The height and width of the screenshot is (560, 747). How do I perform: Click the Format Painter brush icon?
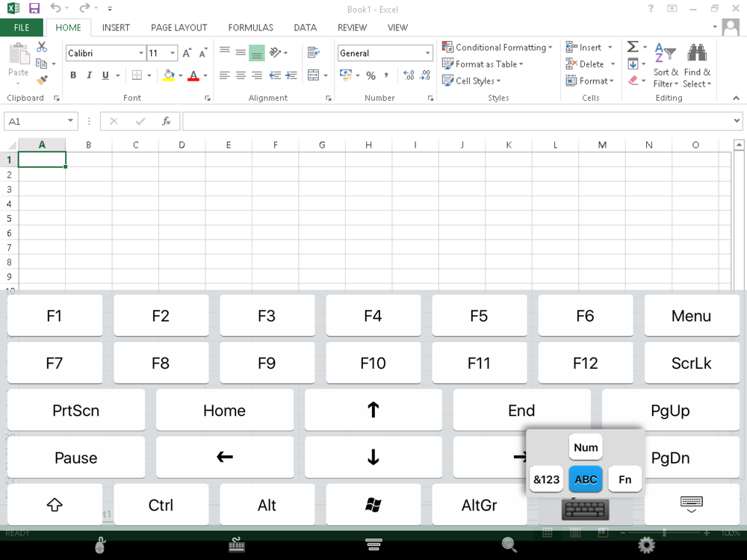point(42,80)
